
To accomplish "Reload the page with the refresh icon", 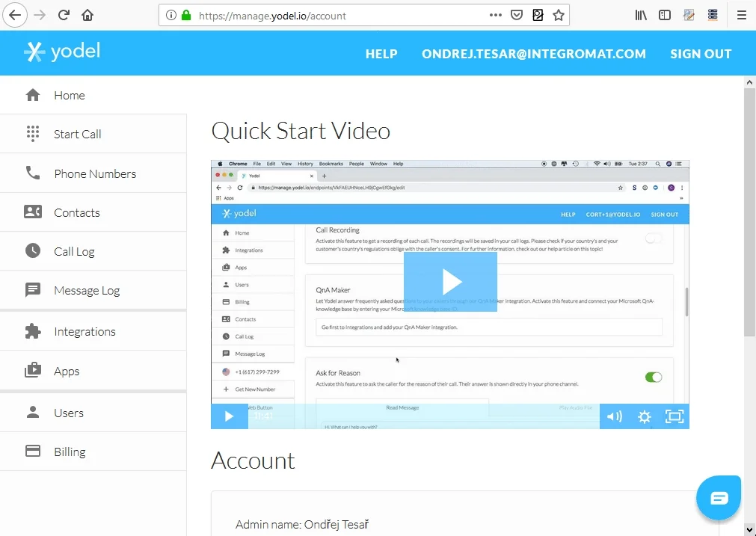I will pyautogui.click(x=64, y=16).
